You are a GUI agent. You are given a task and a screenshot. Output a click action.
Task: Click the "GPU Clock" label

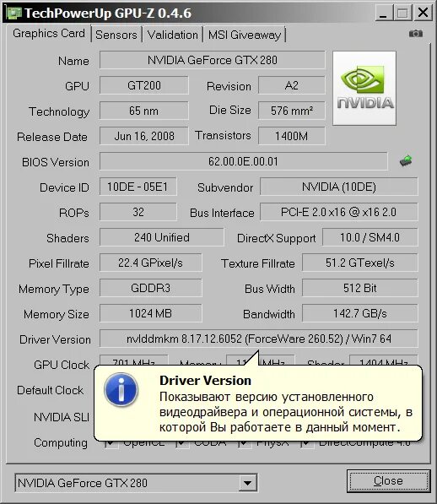coord(62,365)
